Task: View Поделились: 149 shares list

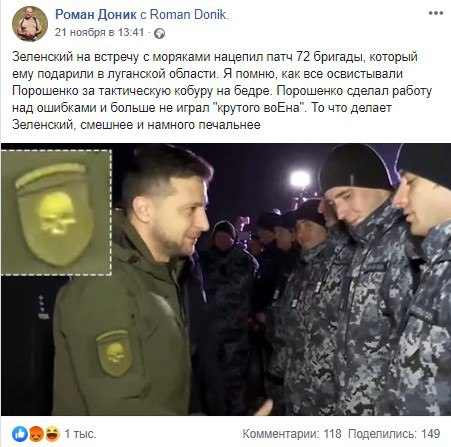Action: (394, 434)
